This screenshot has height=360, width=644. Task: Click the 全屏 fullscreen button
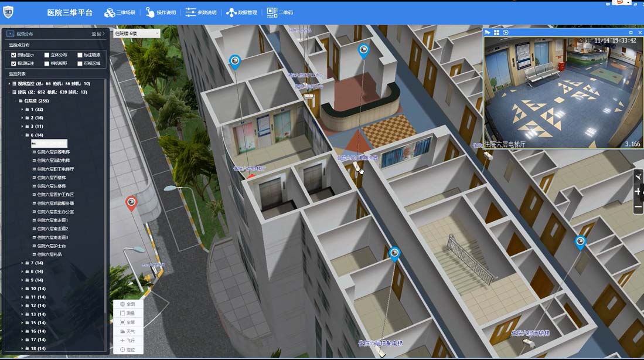pyautogui.click(x=128, y=322)
